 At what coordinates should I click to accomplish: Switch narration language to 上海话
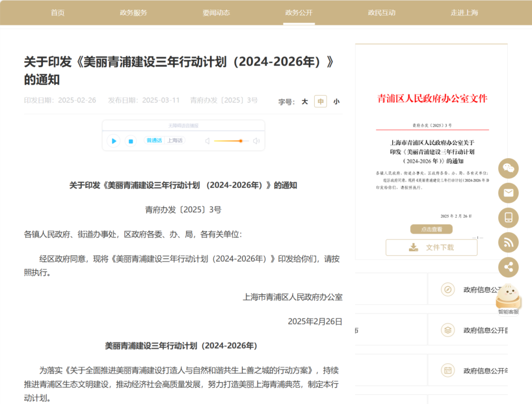173,140
